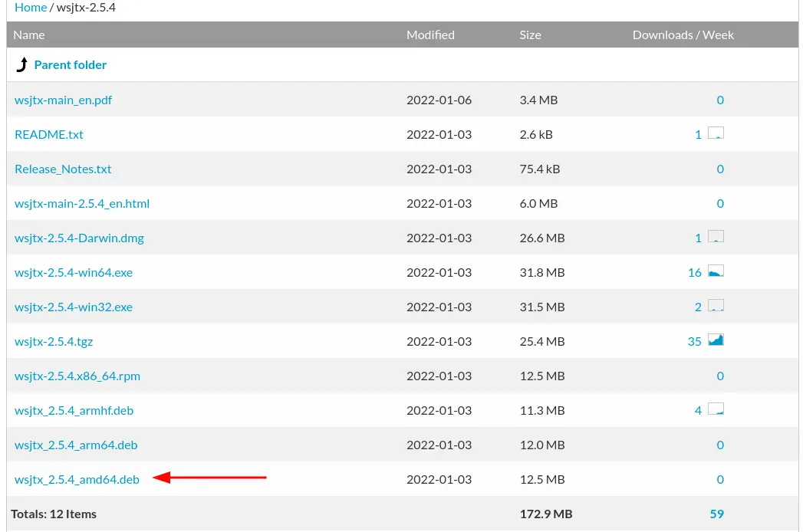Click download count 0 for amd64.deb
Viewport: 803px width, 532px height.
point(720,479)
